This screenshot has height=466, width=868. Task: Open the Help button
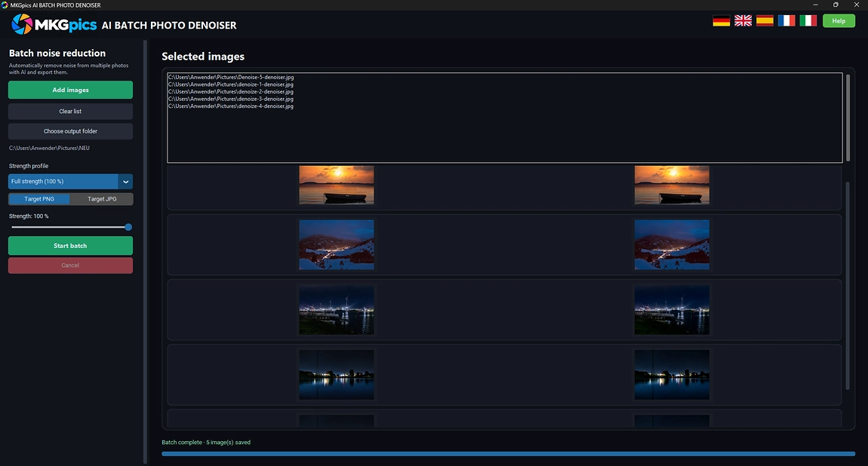coord(839,21)
